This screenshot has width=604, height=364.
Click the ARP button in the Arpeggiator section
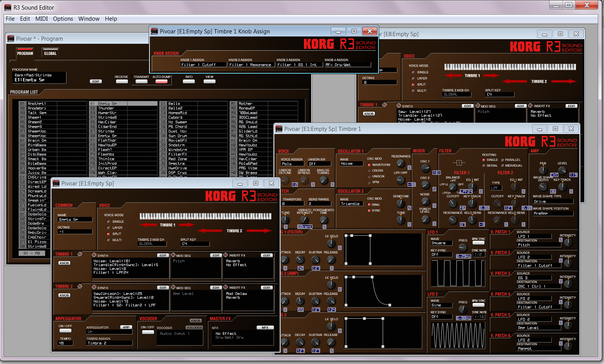click(126, 327)
